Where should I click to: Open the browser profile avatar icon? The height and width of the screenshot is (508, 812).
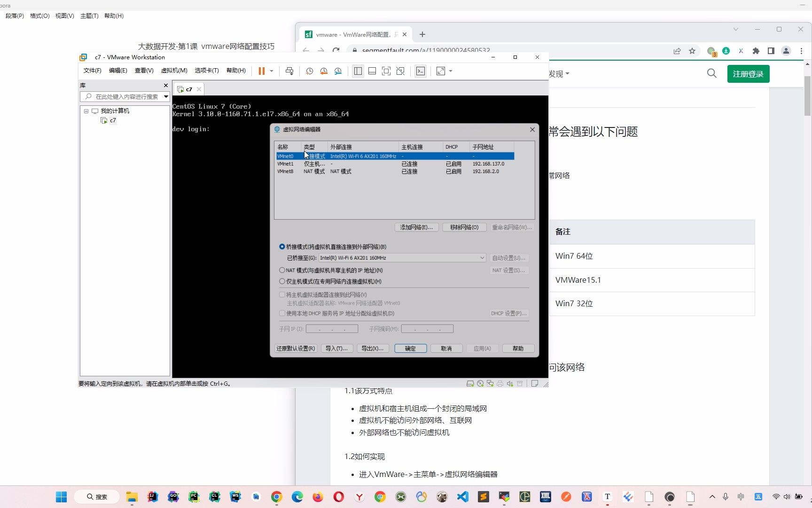click(x=786, y=51)
